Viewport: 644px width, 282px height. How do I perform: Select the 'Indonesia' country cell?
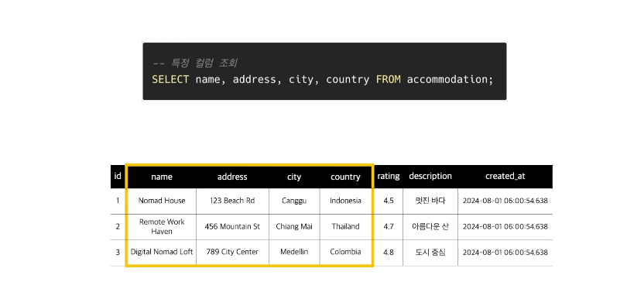(x=345, y=201)
